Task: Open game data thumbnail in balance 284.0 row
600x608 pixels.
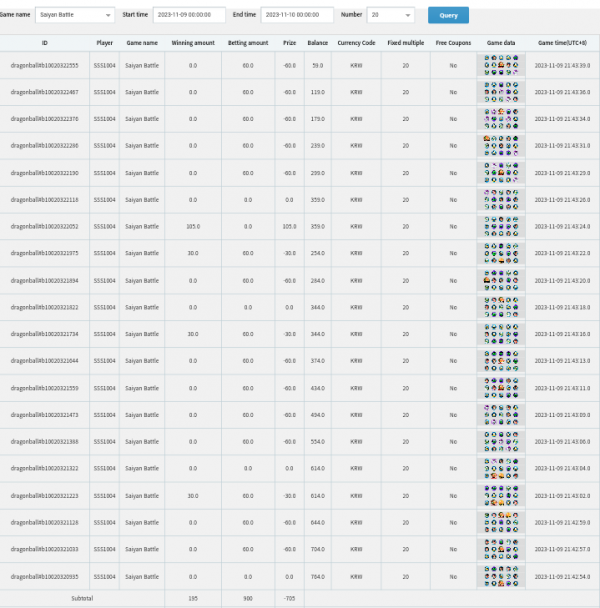Action: (x=501, y=280)
